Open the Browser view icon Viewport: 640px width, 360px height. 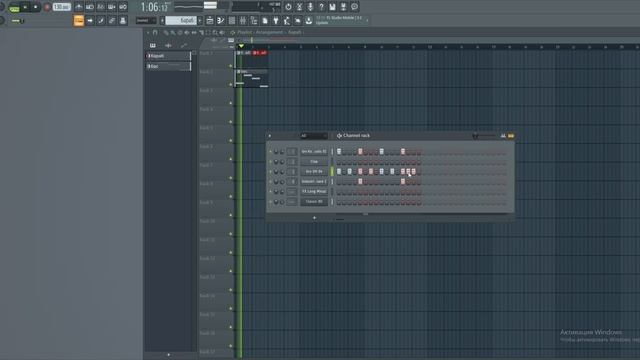[x=254, y=20]
